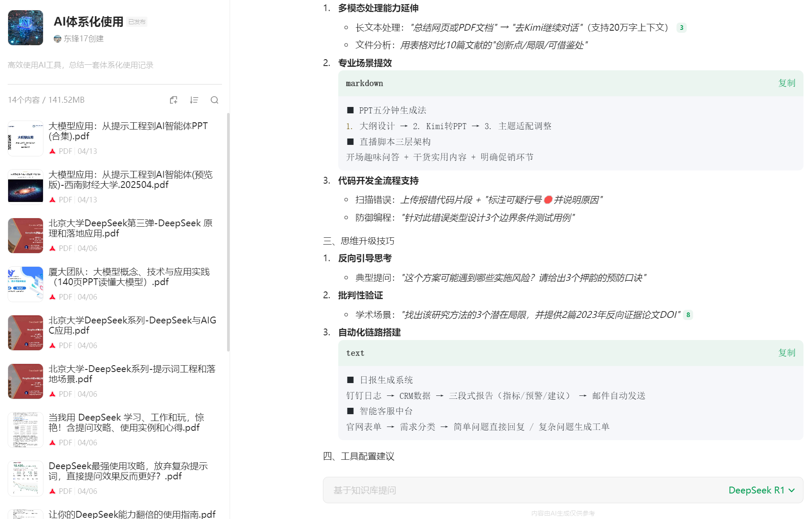
Task: Copy the text code block
Action: coord(786,353)
